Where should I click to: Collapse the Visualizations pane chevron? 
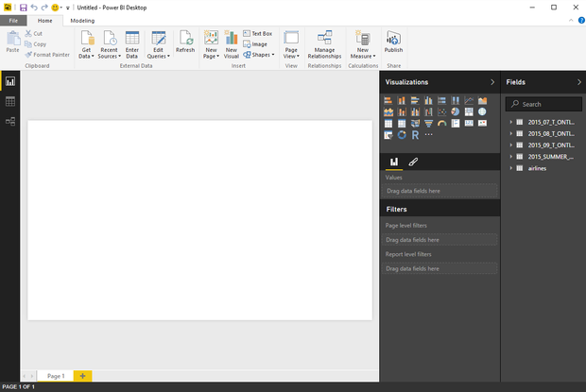492,82
